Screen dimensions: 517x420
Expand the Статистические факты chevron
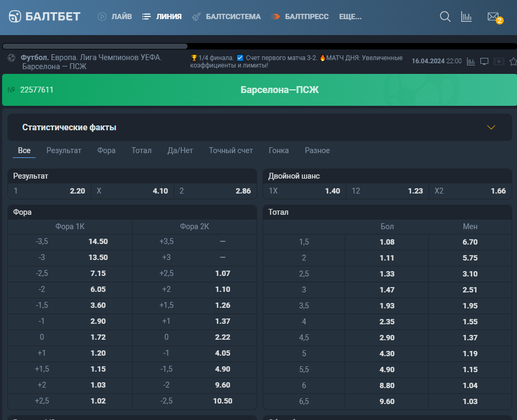click(x=491, y=128)
